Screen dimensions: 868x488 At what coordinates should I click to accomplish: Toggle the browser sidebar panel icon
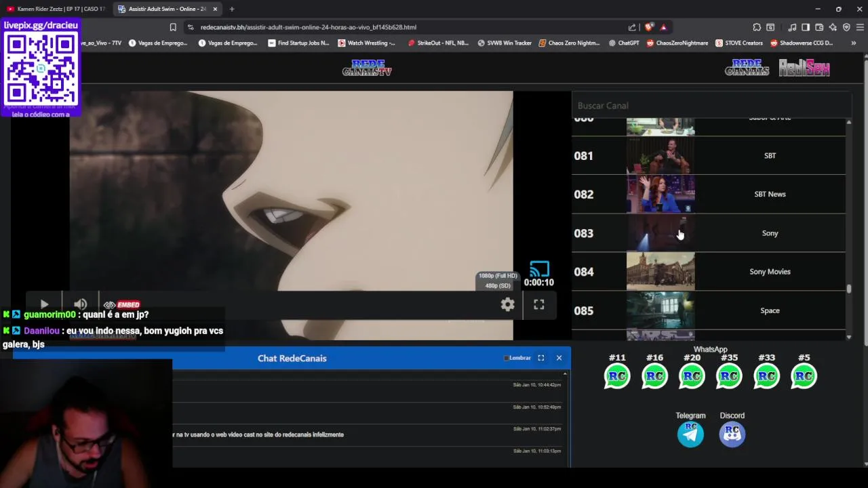806,27
